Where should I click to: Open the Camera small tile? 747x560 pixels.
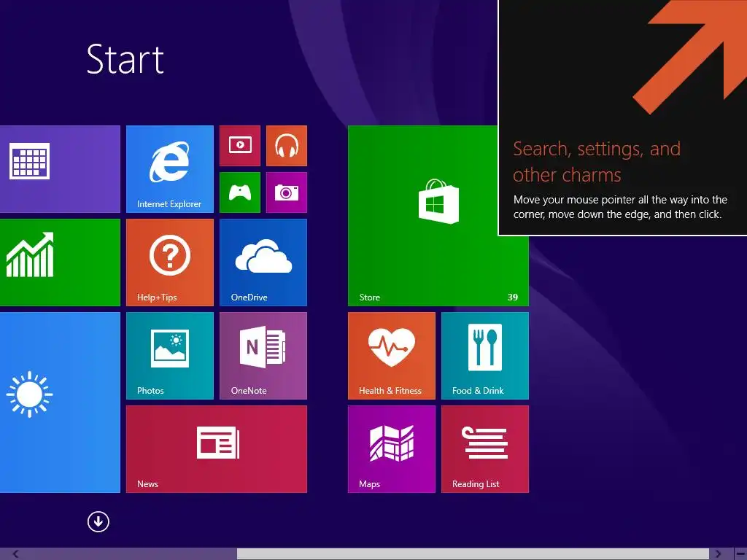coord(286,192)
